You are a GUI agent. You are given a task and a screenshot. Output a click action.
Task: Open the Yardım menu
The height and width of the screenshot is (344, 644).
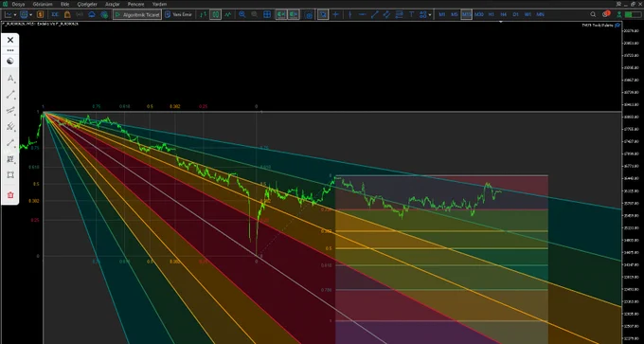(159, 4)
